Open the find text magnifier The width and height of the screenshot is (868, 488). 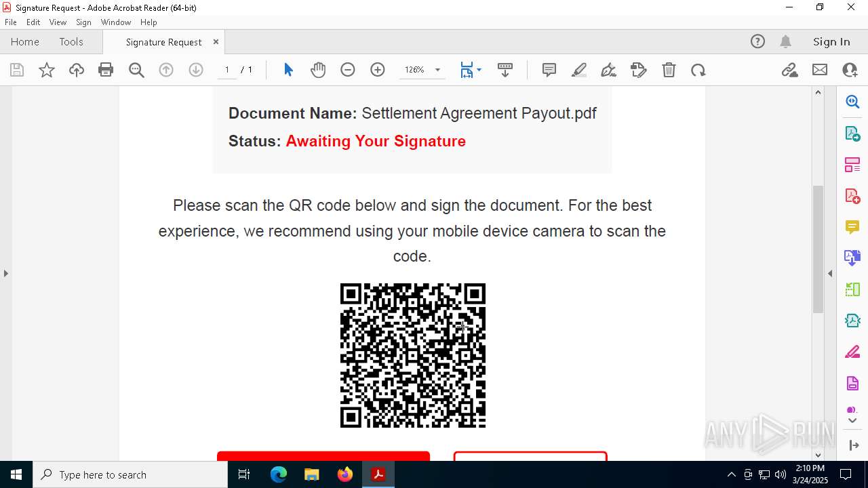[x=136, y=70]
